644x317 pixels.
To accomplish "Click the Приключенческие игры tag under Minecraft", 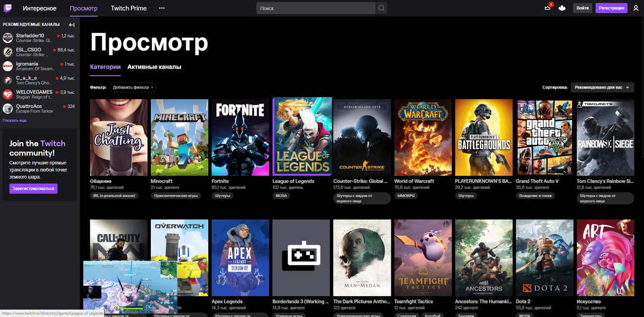I will click(175, 196).
